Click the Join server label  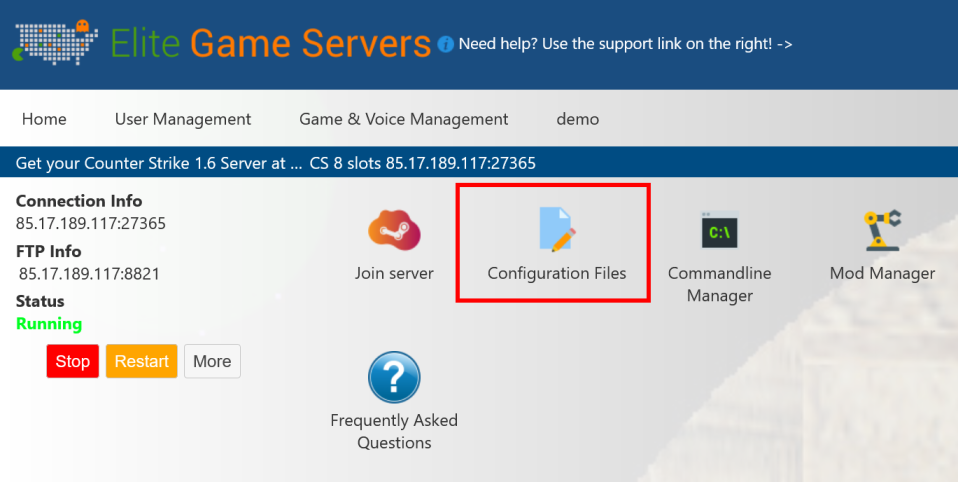[394, 273]
